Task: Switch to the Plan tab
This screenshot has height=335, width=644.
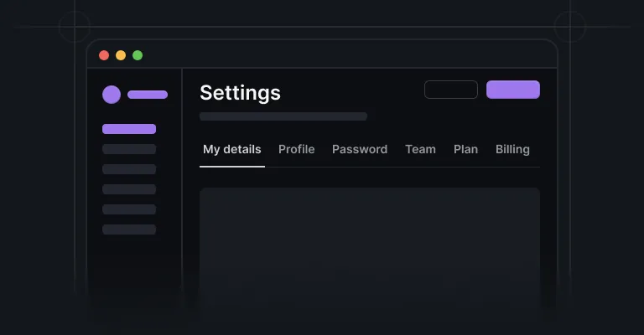Action: point(465,149)
